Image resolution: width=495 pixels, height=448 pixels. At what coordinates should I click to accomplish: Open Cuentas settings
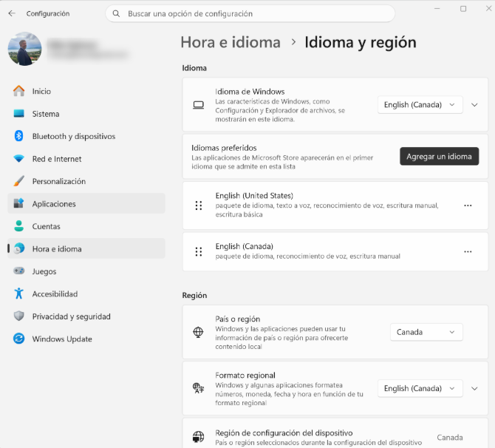[x=86, y=226]
